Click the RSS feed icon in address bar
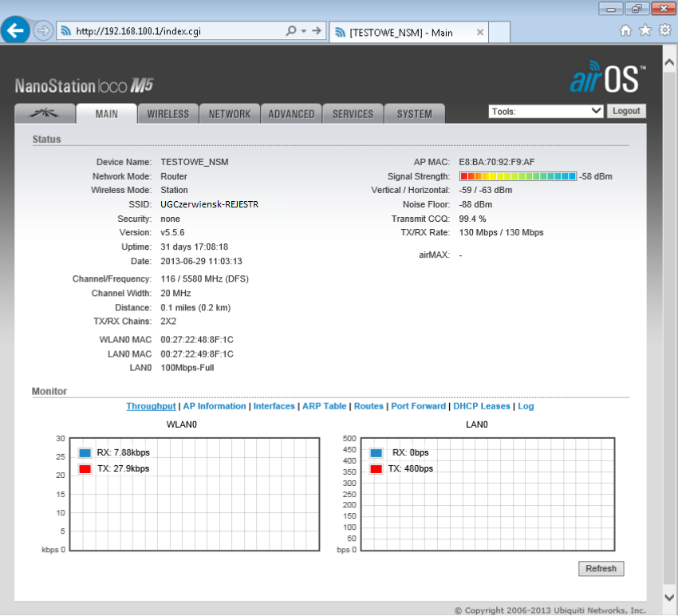 65,30
